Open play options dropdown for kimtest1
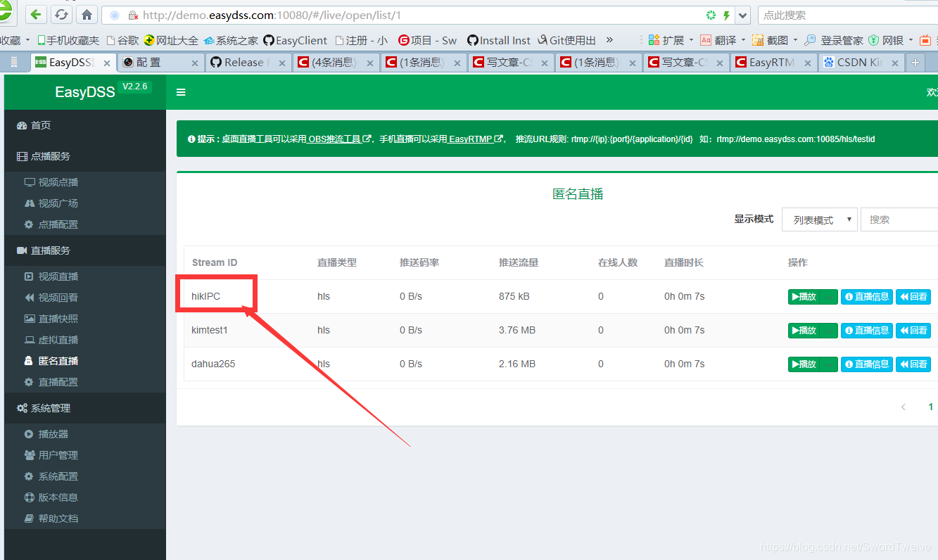This screenshot has width=938, height=560. [829, 331]
